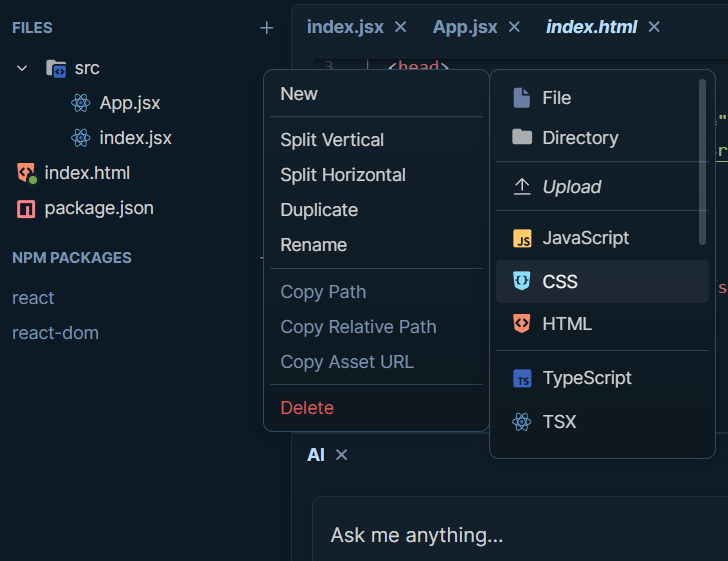This screenshot has height=561, width=728.
Task: Open the react-dom npm package
Action: [x=55, y=333]
